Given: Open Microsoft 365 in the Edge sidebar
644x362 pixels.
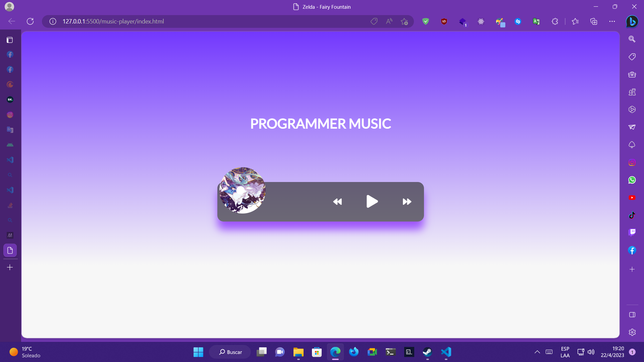Looking at the screenshot, I should click(632, 110).
